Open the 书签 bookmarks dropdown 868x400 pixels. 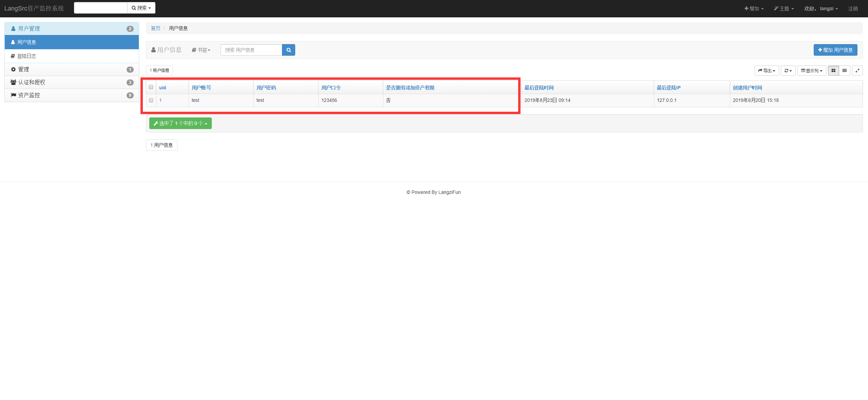coord(201,50)
